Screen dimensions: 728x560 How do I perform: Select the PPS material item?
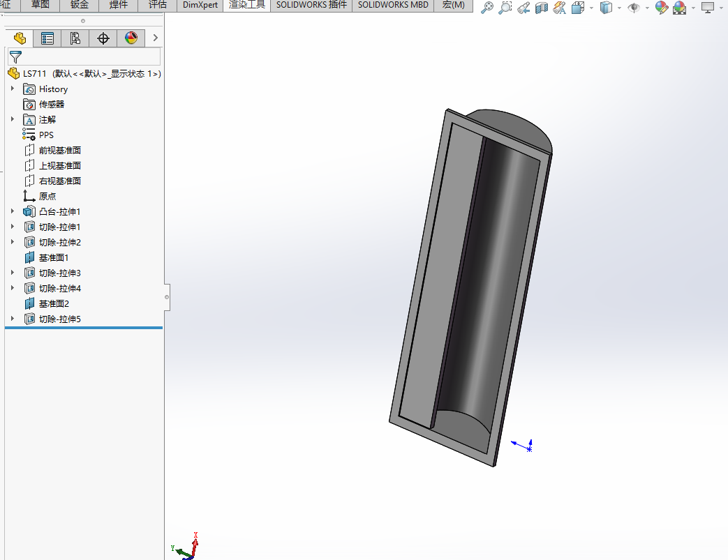click(38, 135)
